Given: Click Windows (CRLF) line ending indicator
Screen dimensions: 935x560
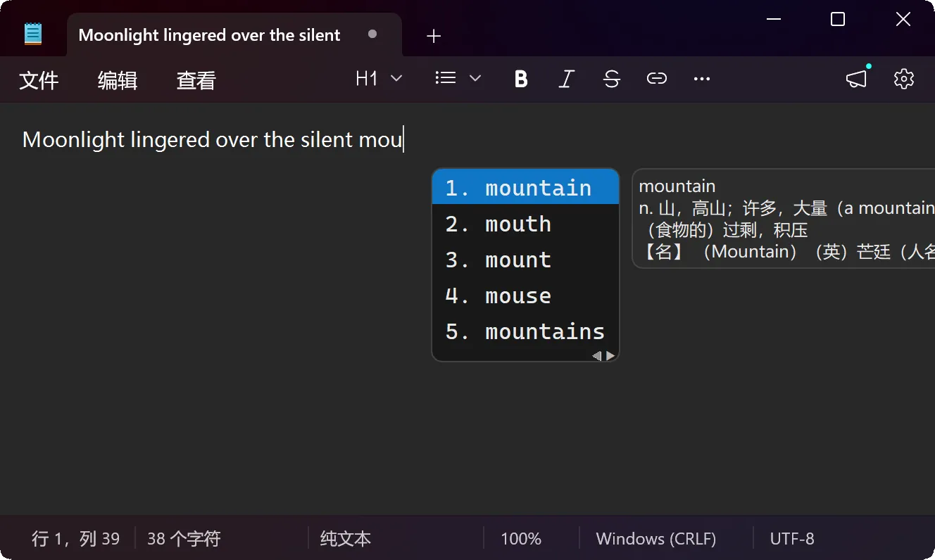Looking at the screenshot, I should coord(656,539).
